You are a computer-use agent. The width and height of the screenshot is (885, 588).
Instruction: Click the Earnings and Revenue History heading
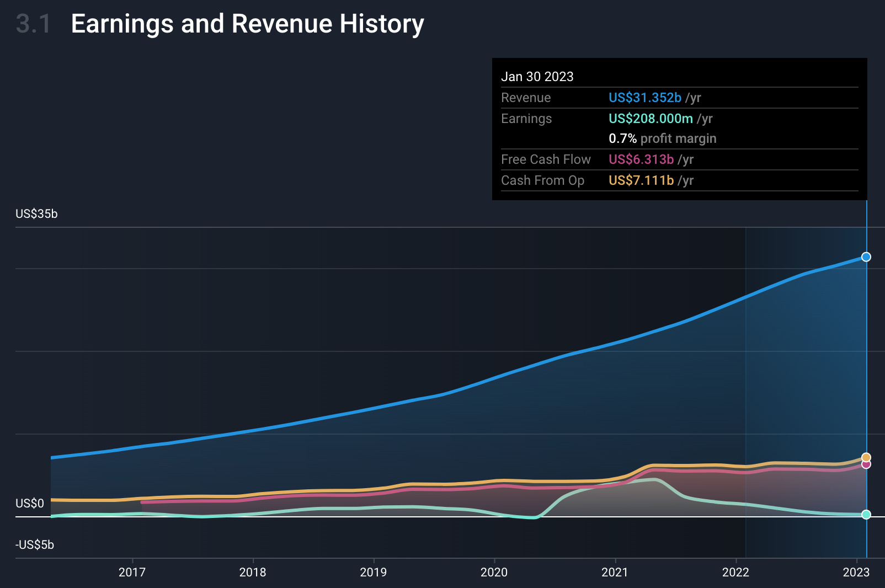click(x=248, y=24)
